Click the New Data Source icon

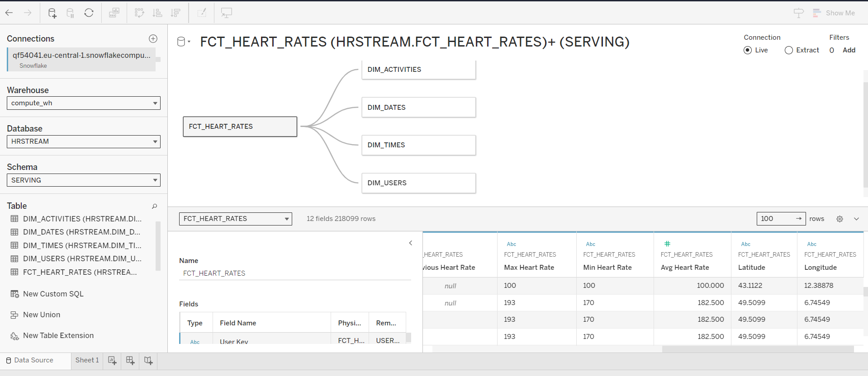coord(52,13)
